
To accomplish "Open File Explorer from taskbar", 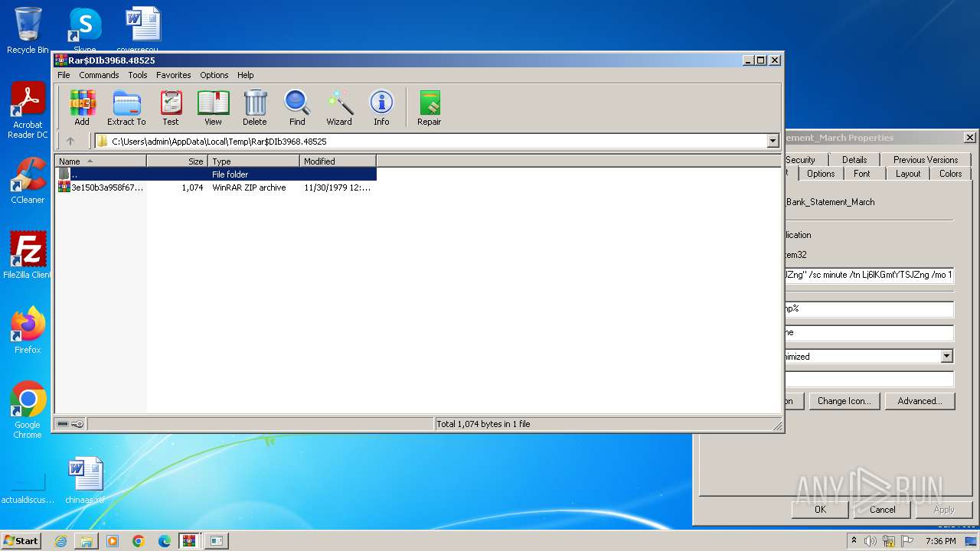I will point(87,541).
